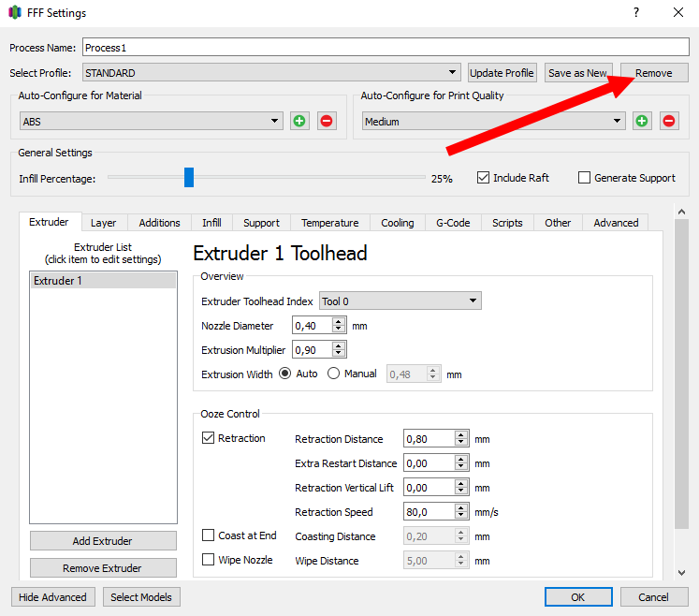Delete the ABS material with red minus
Screen dimensions: 699x616
click(x=327, y=121)
